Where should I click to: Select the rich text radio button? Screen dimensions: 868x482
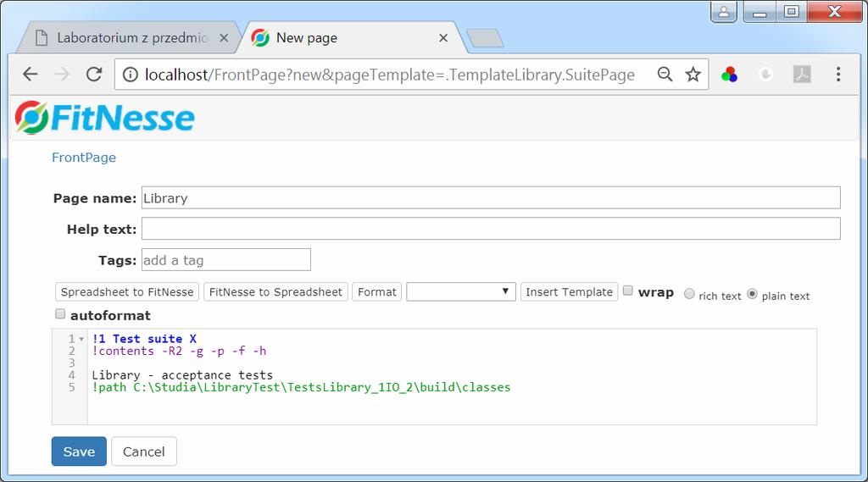689,294
